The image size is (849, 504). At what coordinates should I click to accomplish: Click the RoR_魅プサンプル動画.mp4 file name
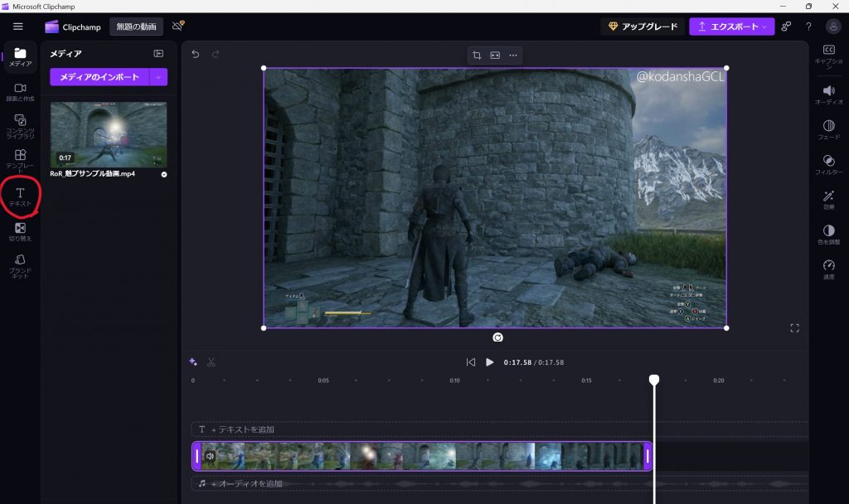(x=93, y=174)
